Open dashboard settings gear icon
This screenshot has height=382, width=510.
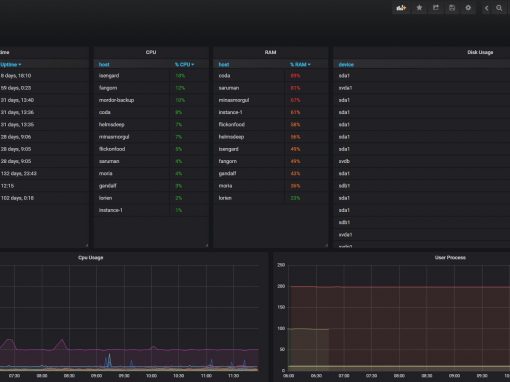click(x=468, y=8)
